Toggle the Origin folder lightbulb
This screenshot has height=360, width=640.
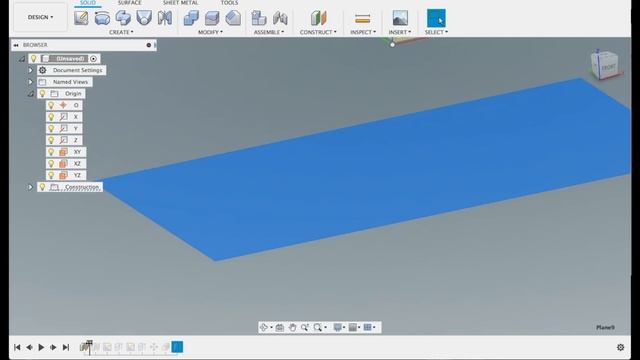point(42,93)
